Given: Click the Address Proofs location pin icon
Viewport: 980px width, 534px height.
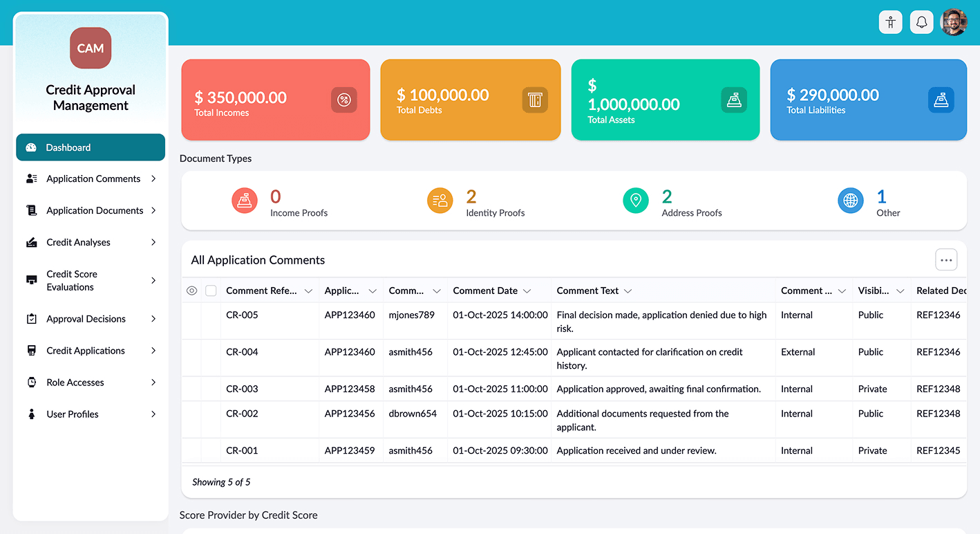Looking at the screenshot, I should coord(636,200).
